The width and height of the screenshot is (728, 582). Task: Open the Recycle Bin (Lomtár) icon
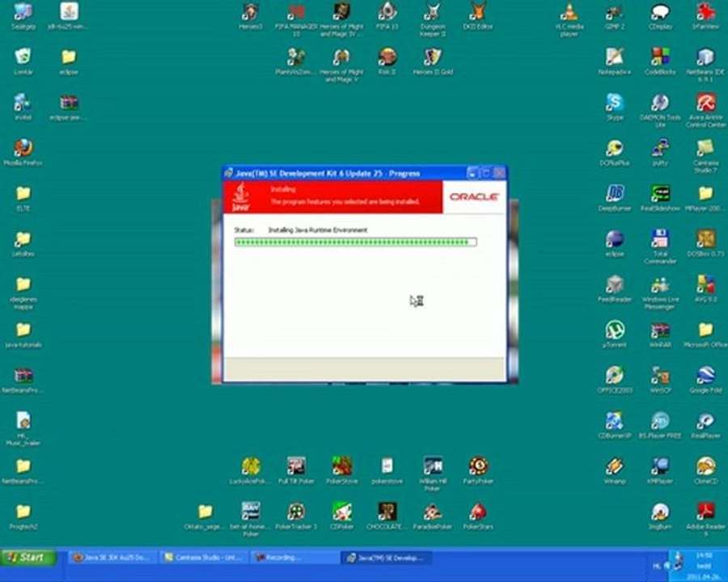pyautogui.click(x=23, y=61)
